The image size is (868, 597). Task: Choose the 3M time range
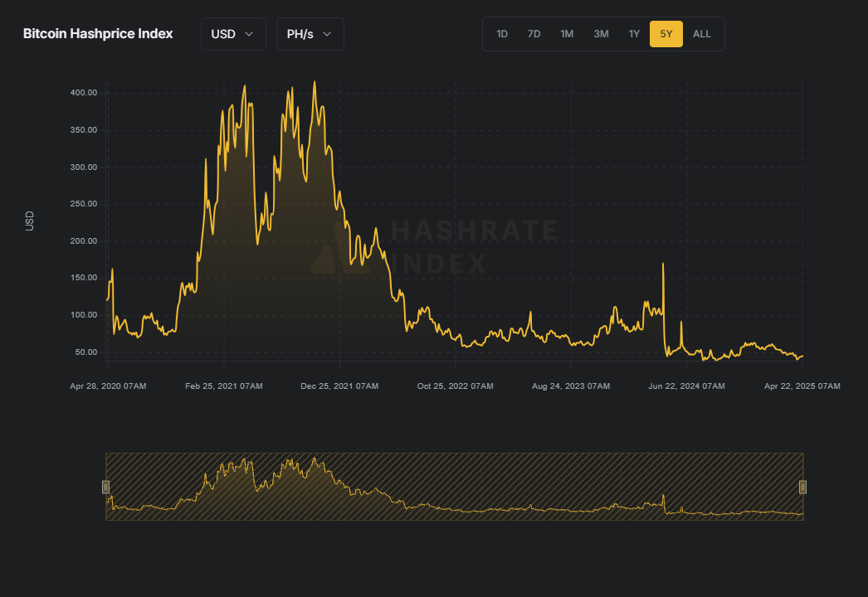pyautogui.click(x=601, y=34)
